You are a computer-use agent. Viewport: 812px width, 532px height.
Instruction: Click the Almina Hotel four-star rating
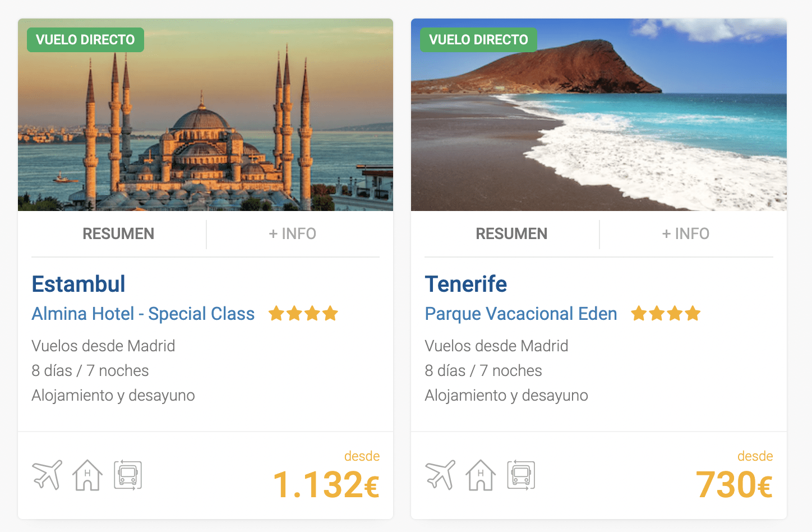coord(303,313)
